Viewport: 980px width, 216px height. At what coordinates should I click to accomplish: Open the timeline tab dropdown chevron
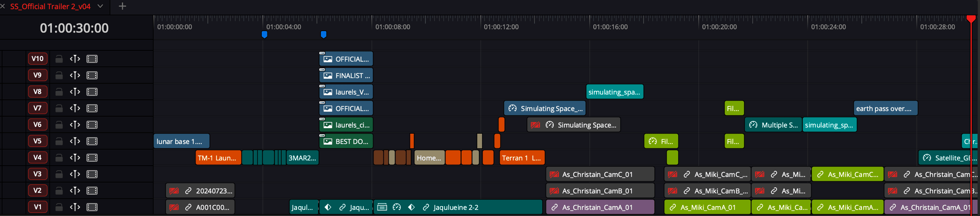click(100, 7)
